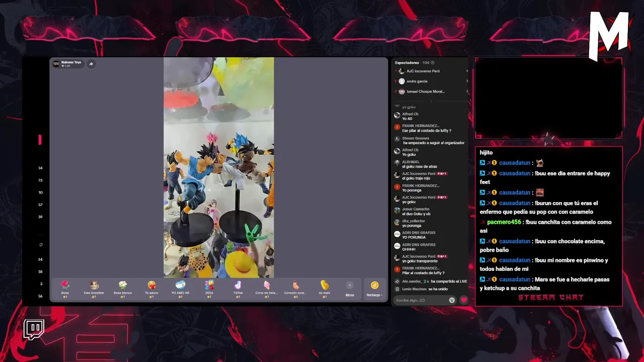
Task: Select 'el goku traje rojo' message
Action: [x=417, y=178]
